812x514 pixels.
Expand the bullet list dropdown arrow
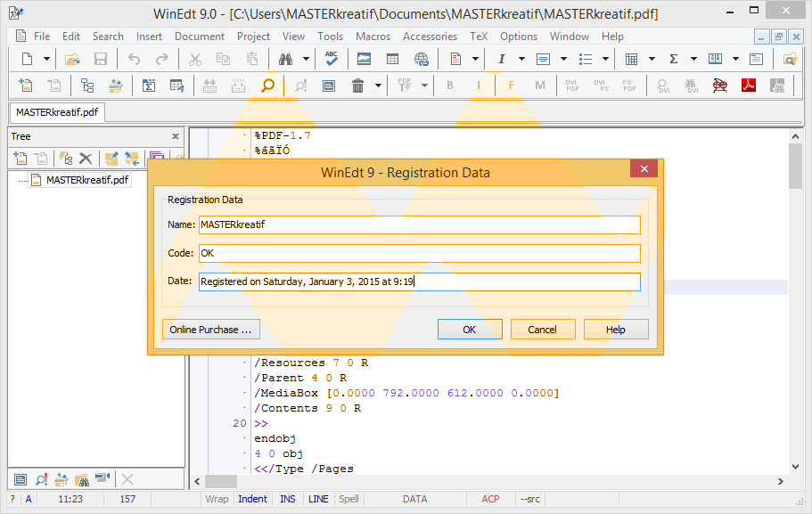605,59
